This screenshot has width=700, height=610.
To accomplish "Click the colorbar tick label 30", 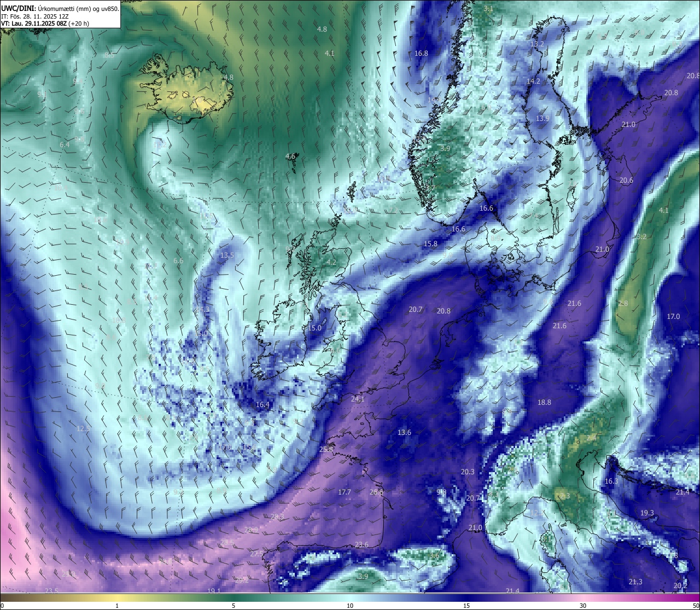I will (583, 606).
